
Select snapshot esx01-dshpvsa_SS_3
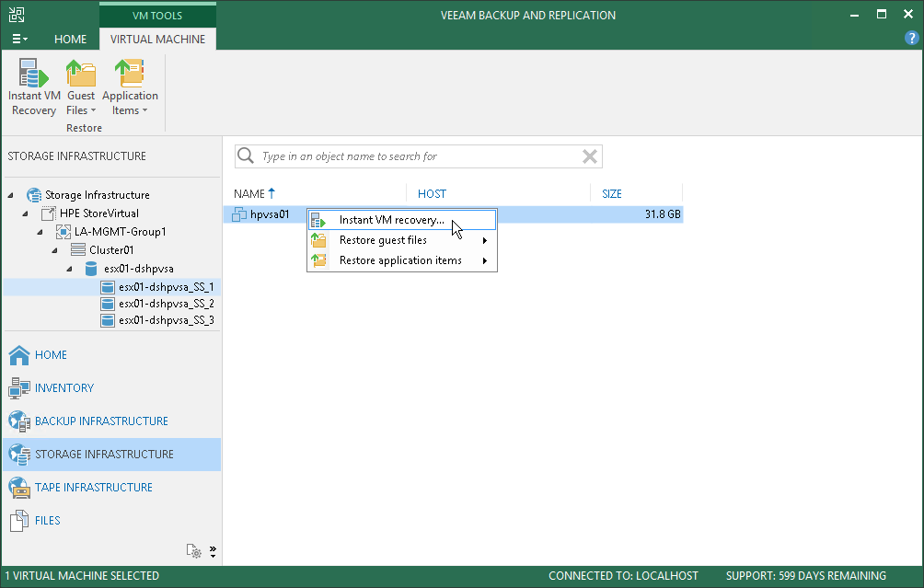click(x=167, y=320)
